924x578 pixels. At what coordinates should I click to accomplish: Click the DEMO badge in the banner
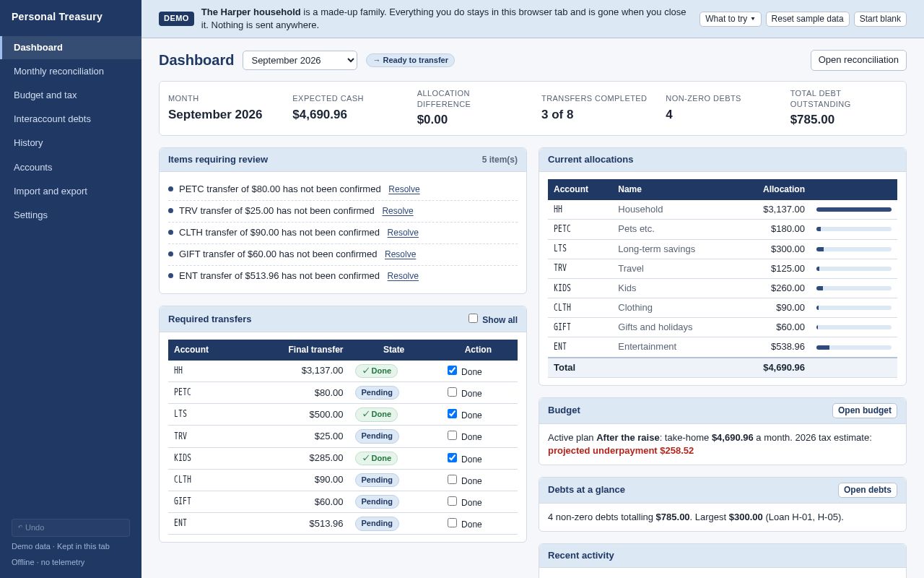pyautogui.click(x=176, y=19)
